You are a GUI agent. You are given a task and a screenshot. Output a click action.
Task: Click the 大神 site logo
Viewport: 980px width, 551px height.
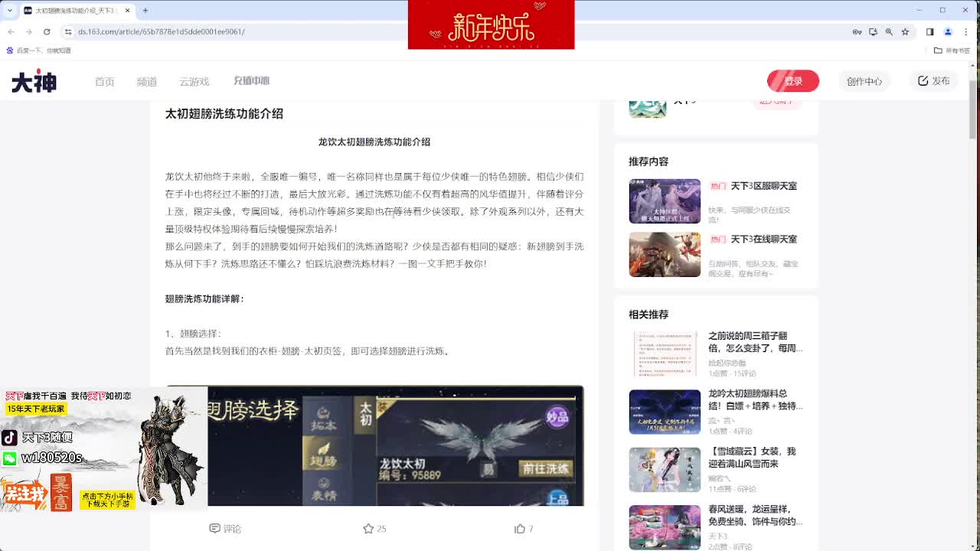click(x=34, y=81)
